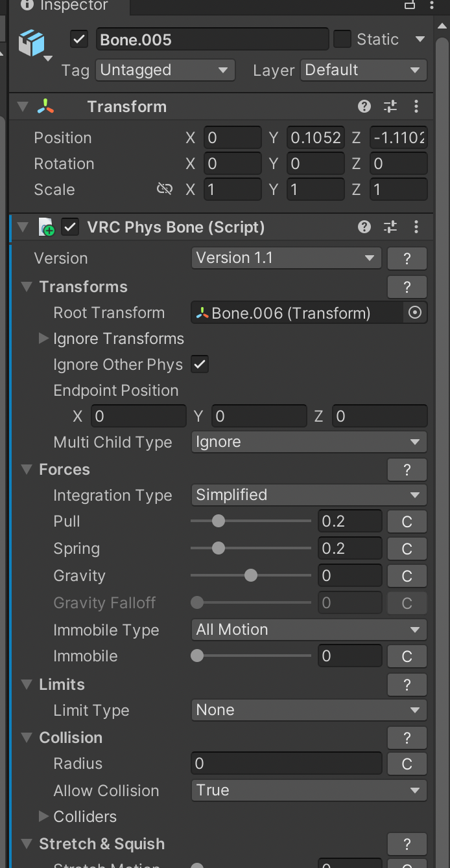Click Position Y field 0.1052
Image resolution: width=450 pixels, height=868 pixels.
click(315, 137)
